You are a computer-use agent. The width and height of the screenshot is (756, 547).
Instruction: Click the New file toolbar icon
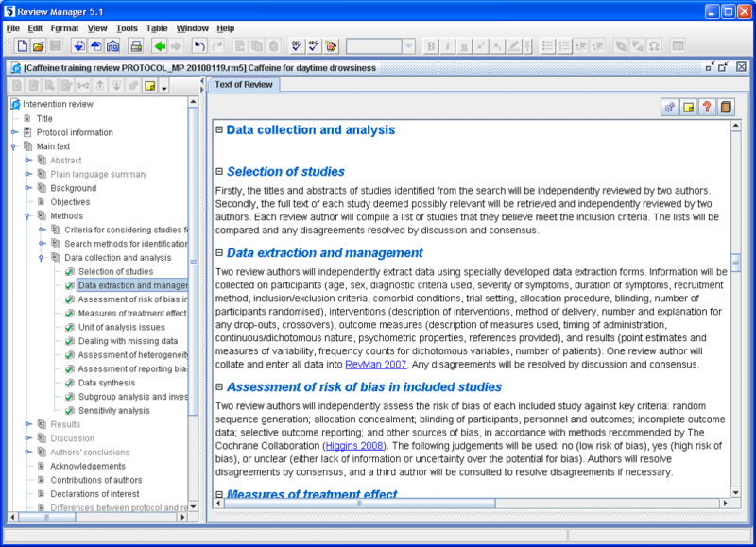(22, 45)
